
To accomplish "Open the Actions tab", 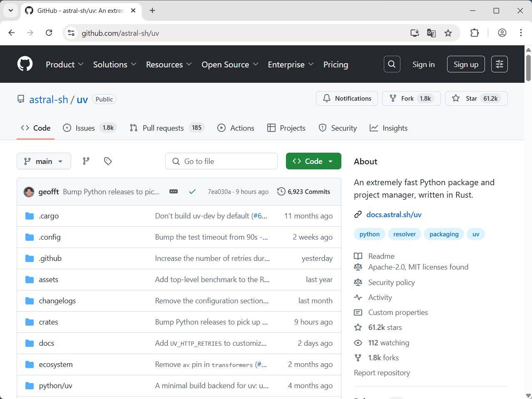I will (x=236, y=128).
